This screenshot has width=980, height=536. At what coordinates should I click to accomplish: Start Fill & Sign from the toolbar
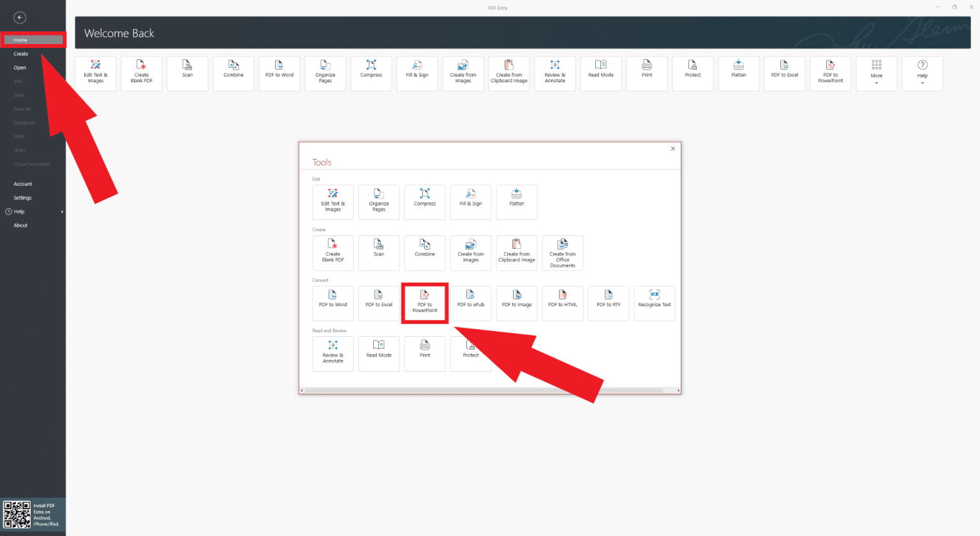pos(417,73)
